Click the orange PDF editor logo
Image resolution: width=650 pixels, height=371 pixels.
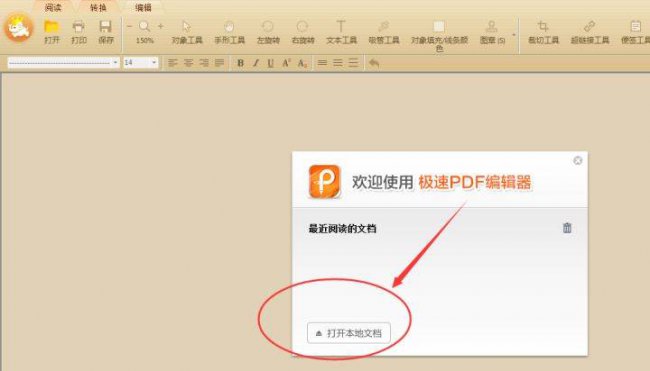point(325,182)
